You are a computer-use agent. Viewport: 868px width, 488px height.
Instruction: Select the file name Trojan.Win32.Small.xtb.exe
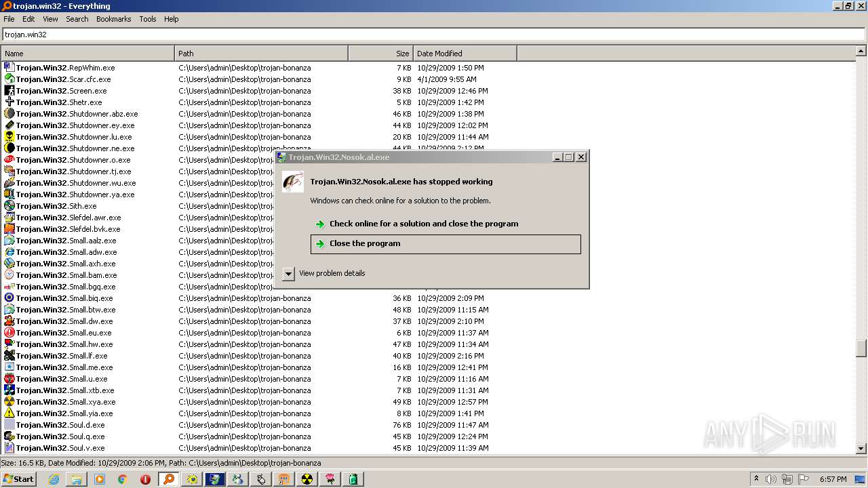pyautogui.click(x=65, y=390)
